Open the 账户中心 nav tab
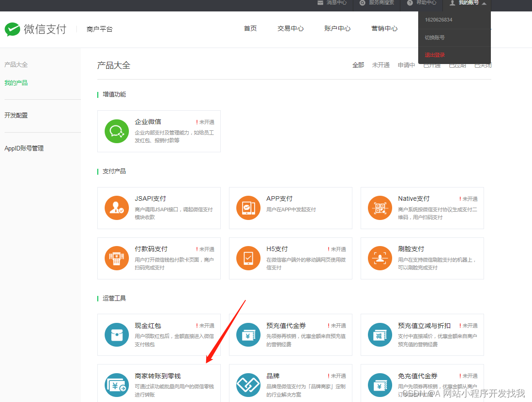532x402 pixels. [x=337, y=28]
